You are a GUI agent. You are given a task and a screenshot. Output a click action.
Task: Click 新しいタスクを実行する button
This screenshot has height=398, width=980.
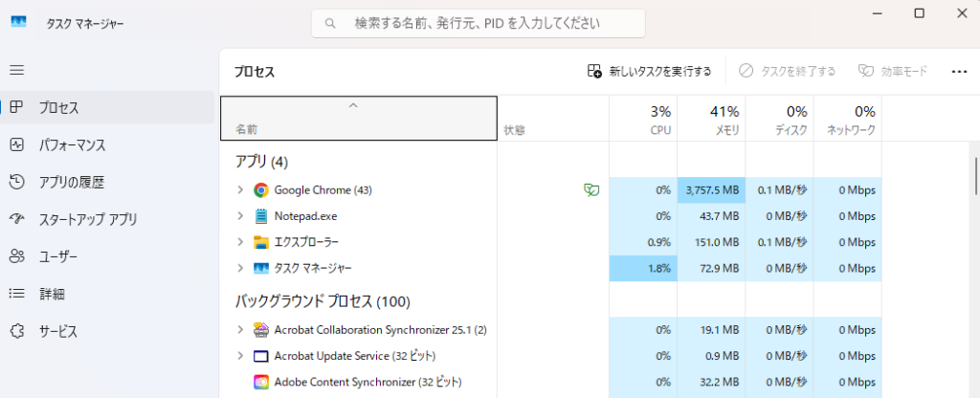point(650,71)
